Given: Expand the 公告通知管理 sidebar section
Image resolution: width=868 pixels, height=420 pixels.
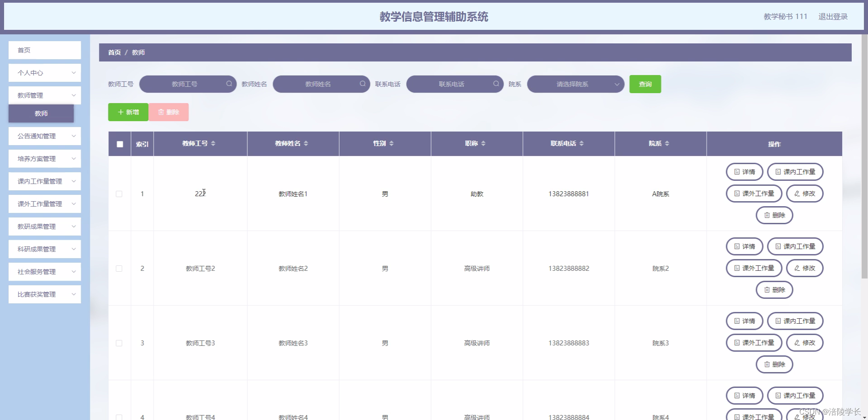Looking at the screenshot, I should click(44, 136).
